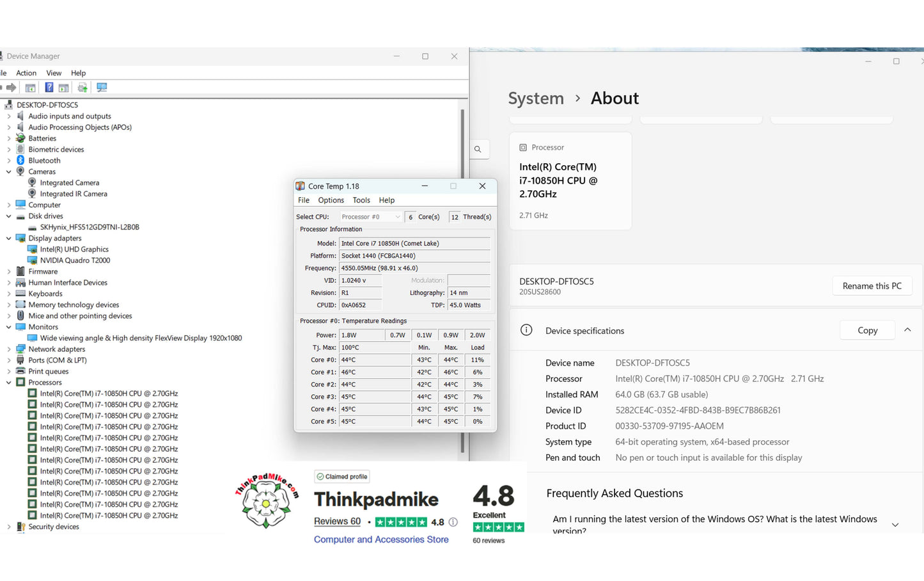Image resolution: width=924 pixels, height=581 pixels.
Task: Click the Security devices category icon
Action: (x=20, y=527)
